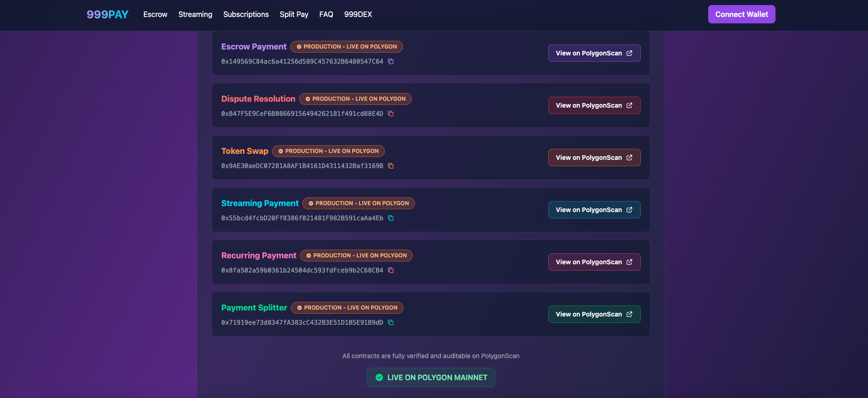The width and height of the screenshot is (868, 398).
Task: Click address 0x149569C84ac6a41256d589C457632B6480547C64
Action: pyautogui.click(x=302, y=61)
